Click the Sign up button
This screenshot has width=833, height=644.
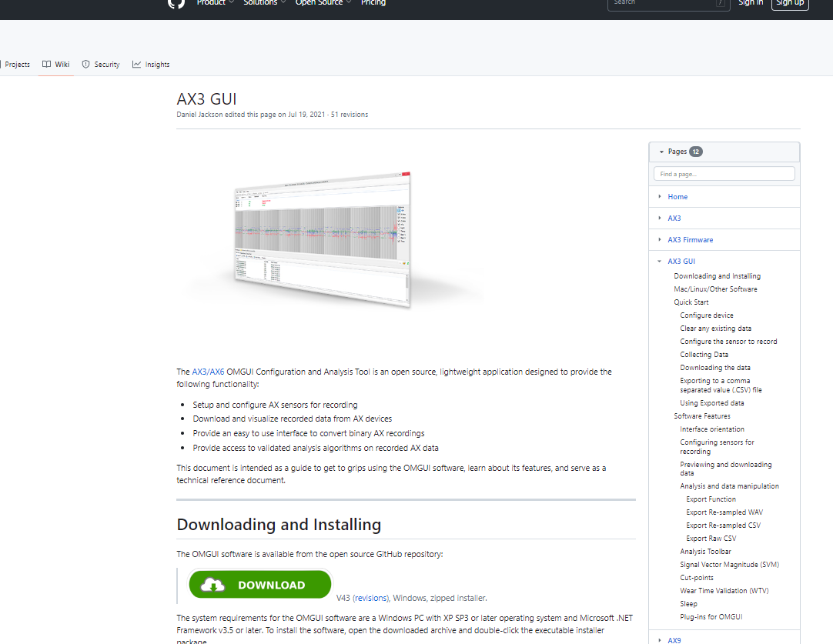(x=790, y=3)
